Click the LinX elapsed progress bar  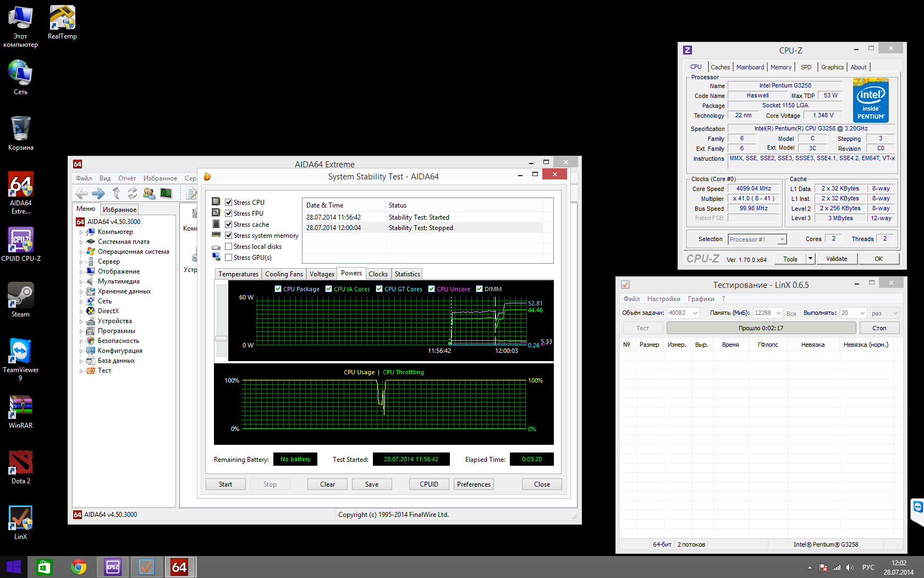coord(761,328)
